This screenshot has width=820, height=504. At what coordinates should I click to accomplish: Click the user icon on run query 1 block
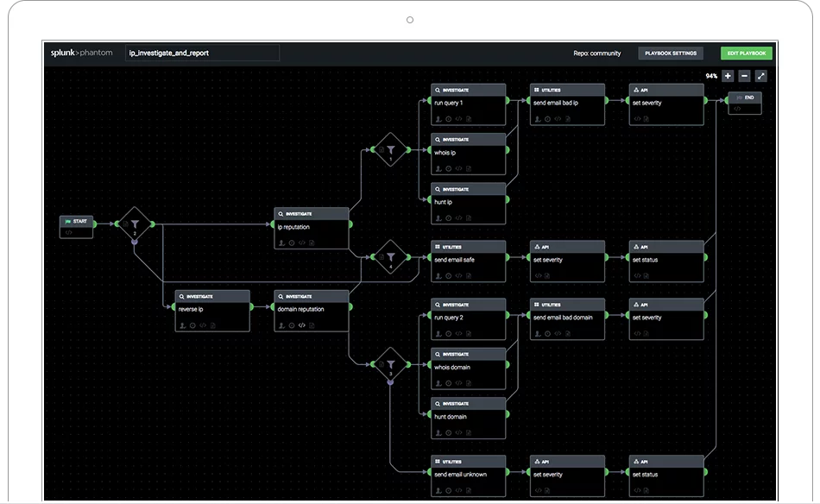[438, 120]
